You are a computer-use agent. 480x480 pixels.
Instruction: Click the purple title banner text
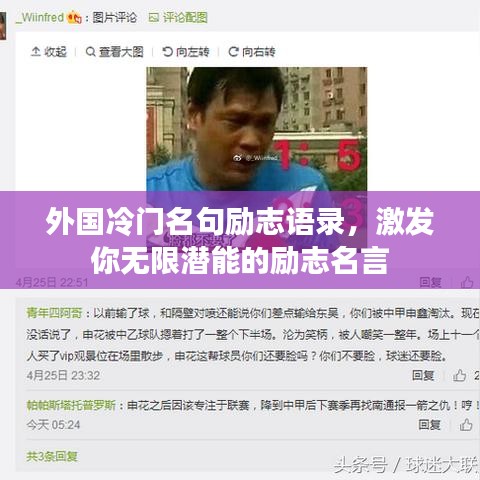pyautogui.click(x=240, y=241)
